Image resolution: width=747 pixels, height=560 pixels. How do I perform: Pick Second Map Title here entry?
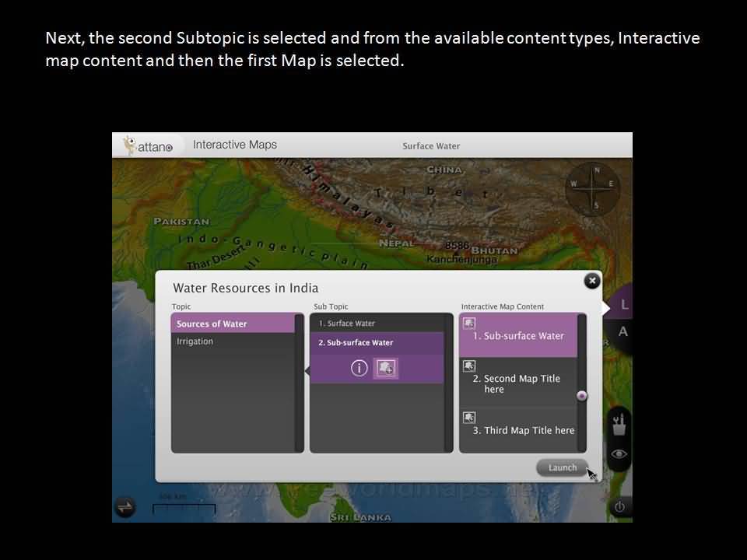coord(518,383)
